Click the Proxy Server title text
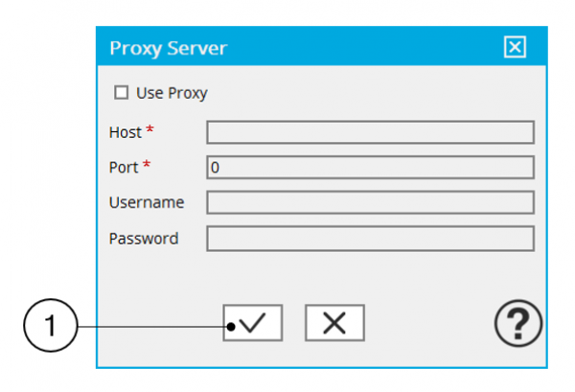575x392 pixels. 168,48
